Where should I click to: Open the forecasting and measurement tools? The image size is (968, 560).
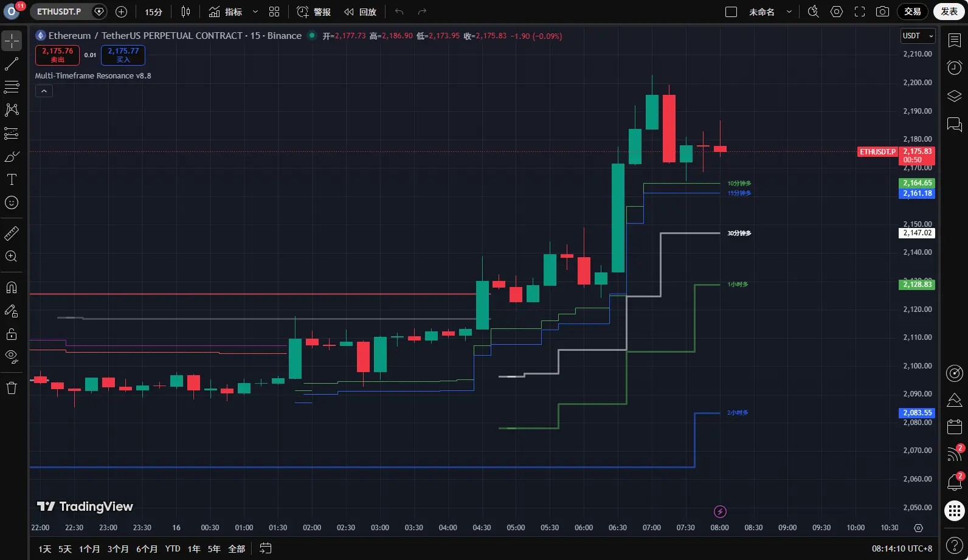[x=12, y=133]
